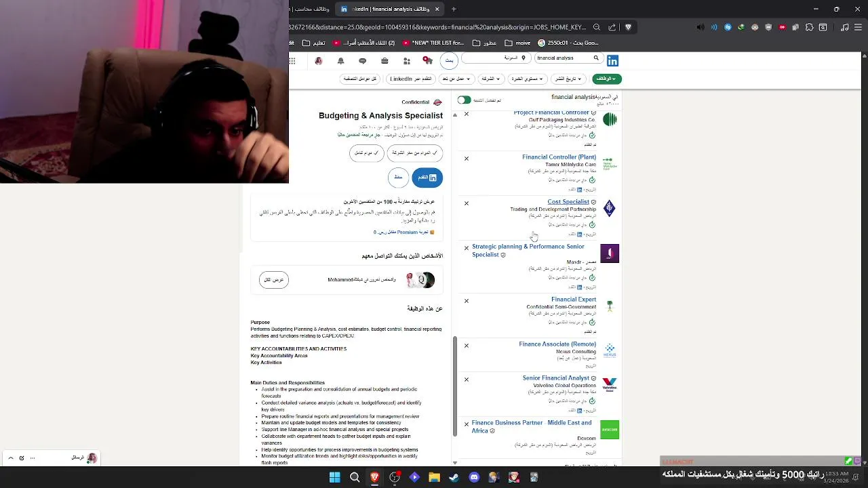Screen dimensions: 868x488
Task: Click the Save job button
Action: (398, 178)
